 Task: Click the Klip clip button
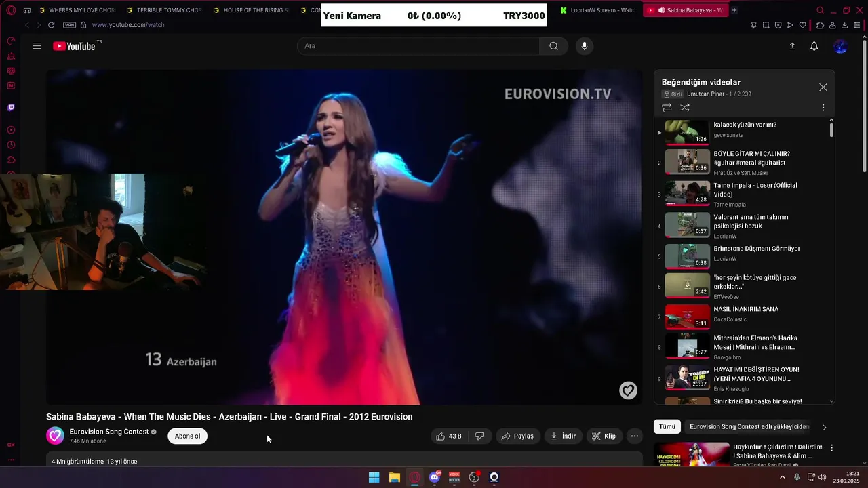[604, 436]
